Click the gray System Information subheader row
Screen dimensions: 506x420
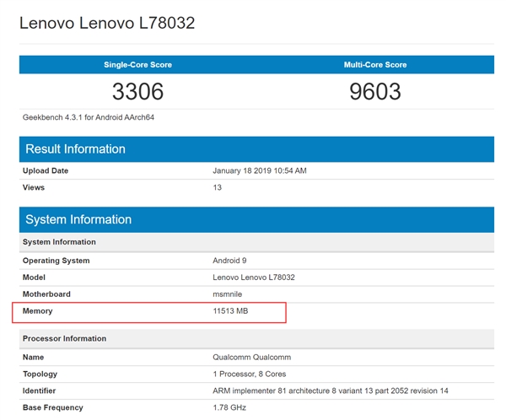tap(256, 242)
